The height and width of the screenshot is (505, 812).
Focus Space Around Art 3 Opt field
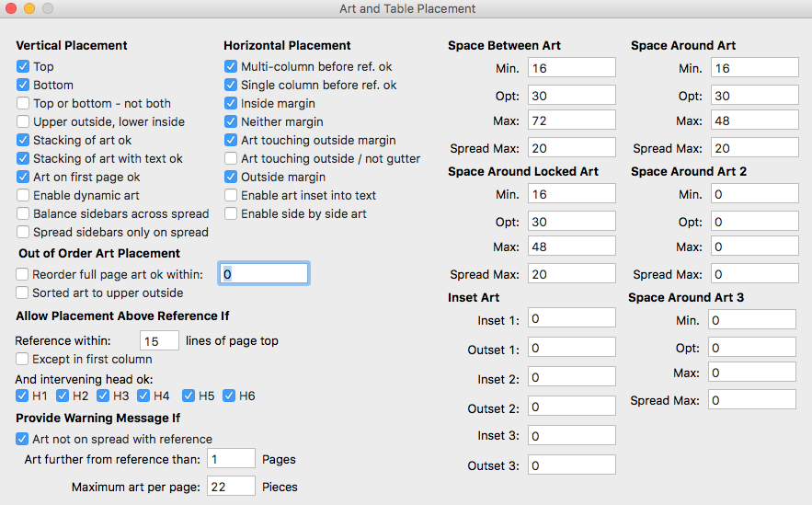(751, 350)
